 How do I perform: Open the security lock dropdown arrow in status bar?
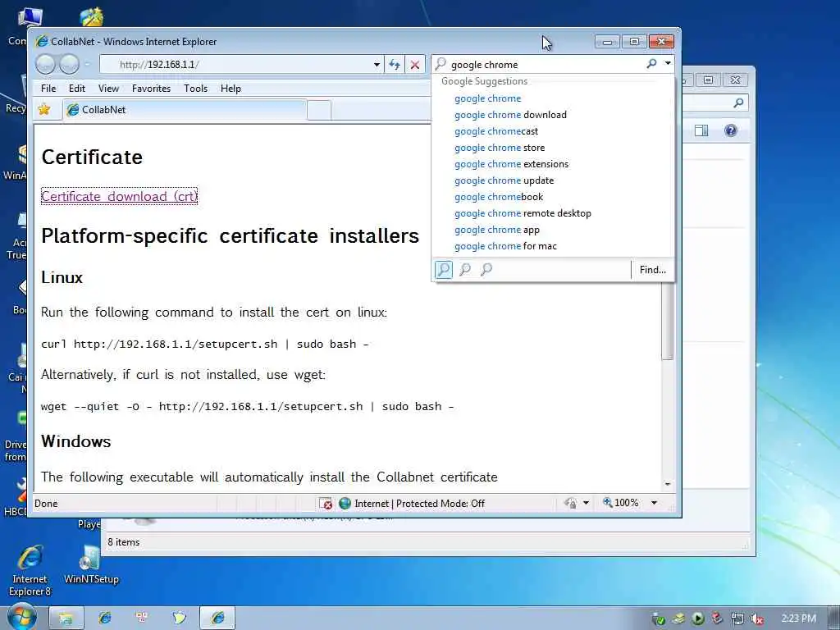(586, 503)
